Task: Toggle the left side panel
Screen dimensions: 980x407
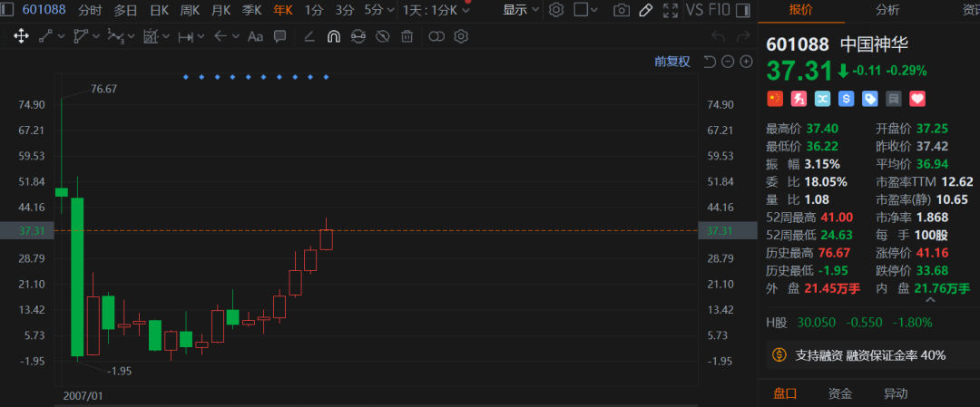Action: pyautogui.click(x=9, y=9)
